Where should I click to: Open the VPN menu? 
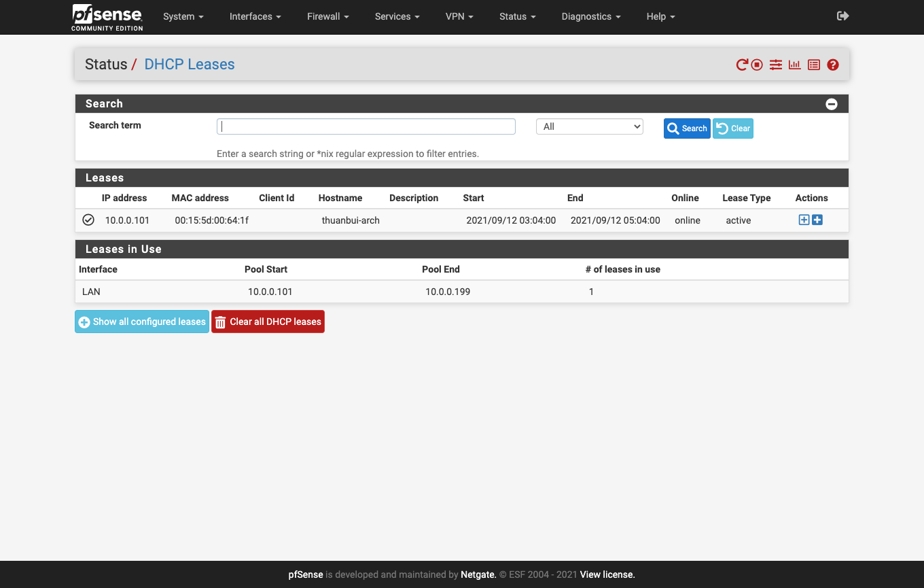[460, 16]
